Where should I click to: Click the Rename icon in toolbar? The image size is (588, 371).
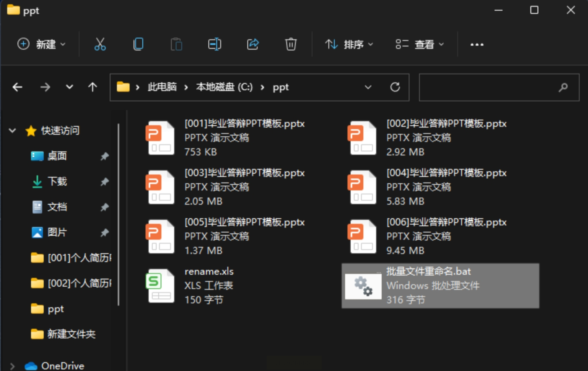pyautogui.click(x=214, y=44)
